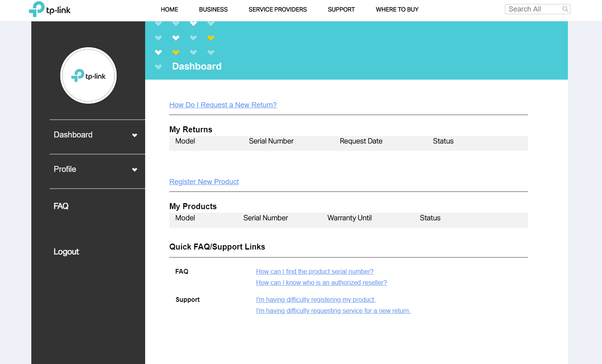Click the My Products heading

coord(193,206)
